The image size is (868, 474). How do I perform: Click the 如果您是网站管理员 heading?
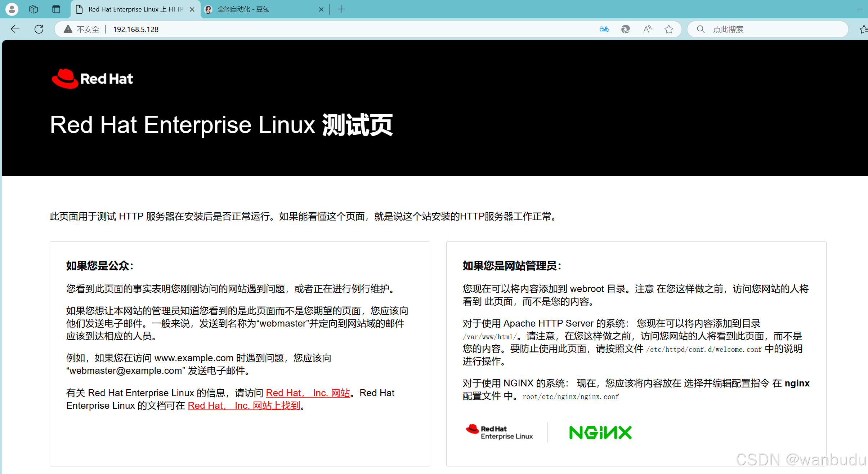pos(512,266)
